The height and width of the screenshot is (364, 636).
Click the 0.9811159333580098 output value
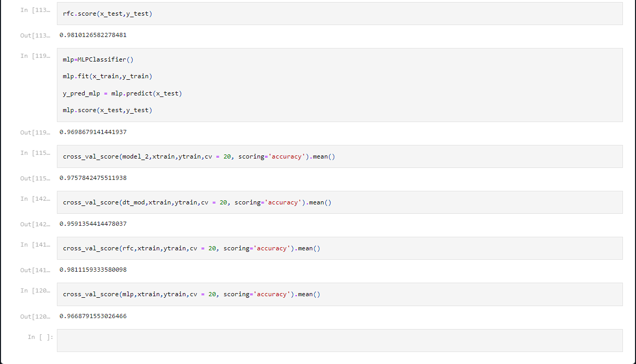click(x=93, y=270)
